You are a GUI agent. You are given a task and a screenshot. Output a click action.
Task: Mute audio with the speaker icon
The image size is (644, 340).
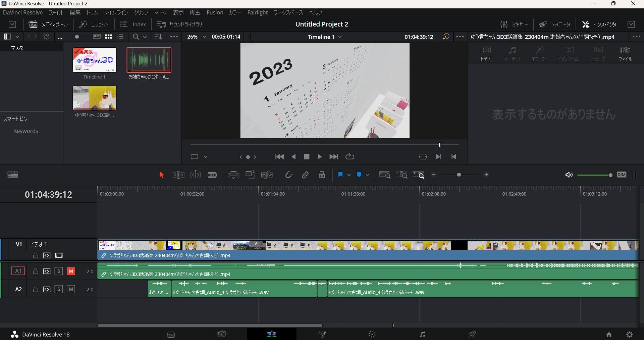(x=569, y=175)
